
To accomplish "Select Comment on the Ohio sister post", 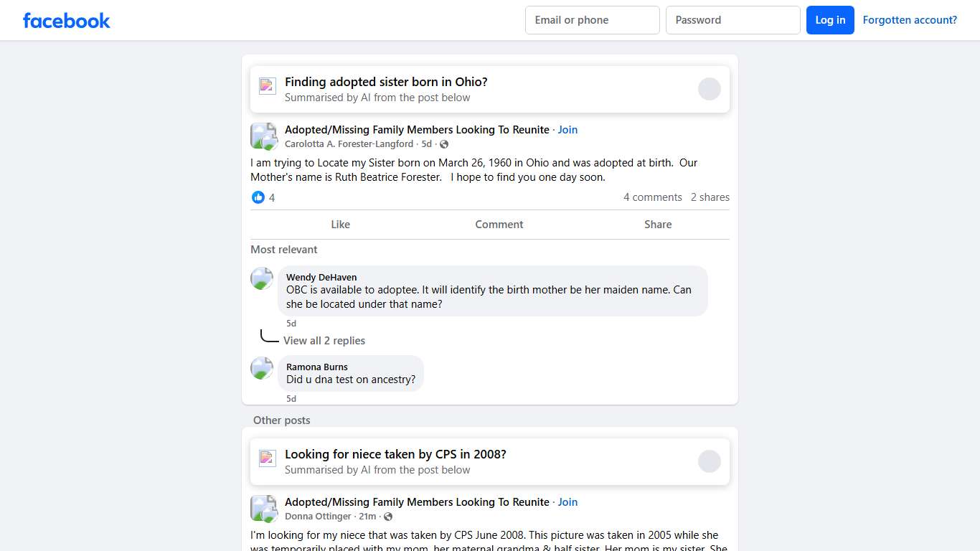I will point(499,225).
